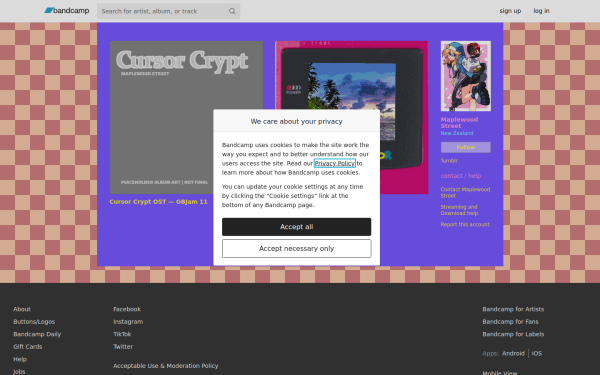Focus the artist, album, or track search field

coord(168,11)
